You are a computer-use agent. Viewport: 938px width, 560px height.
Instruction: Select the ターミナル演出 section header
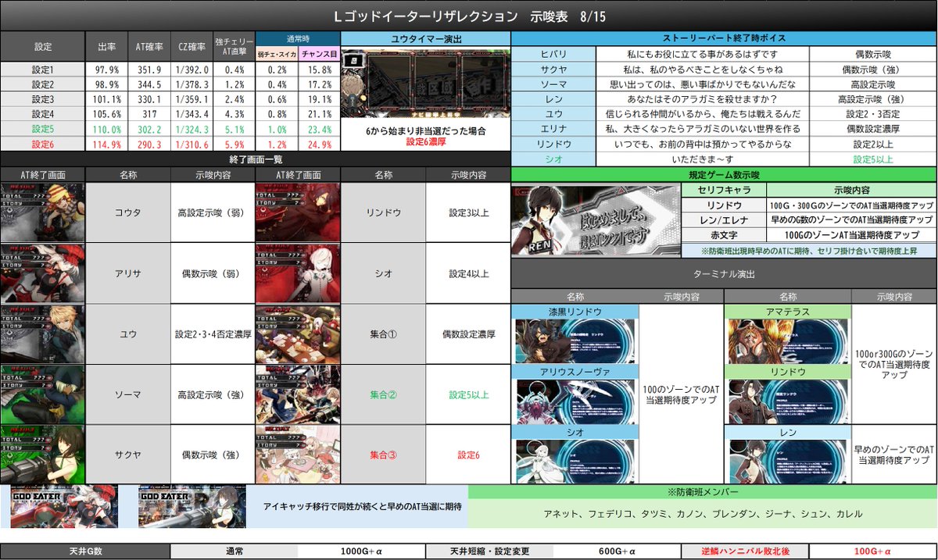click(x=725, y=274)
